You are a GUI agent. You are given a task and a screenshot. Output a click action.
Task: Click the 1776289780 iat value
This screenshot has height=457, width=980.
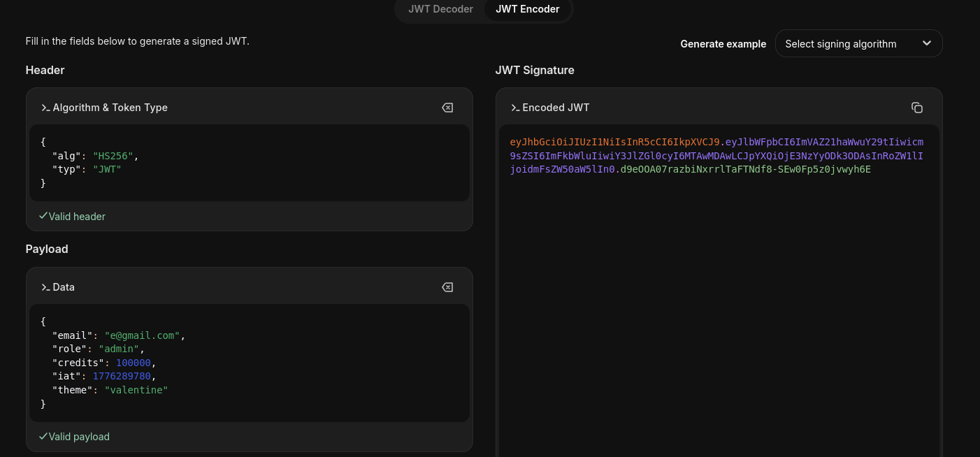tap(122, 376)
